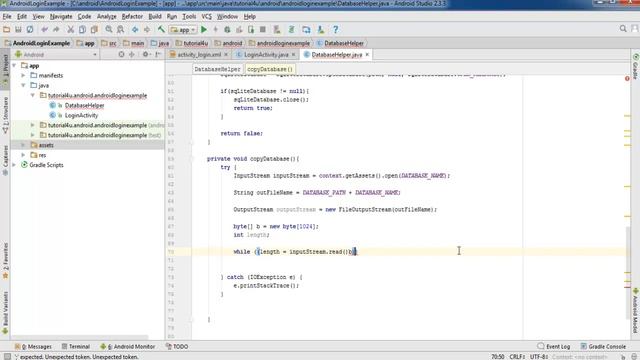Viewport: 640px width, 360px height.
Task: Open the app run configuration dropdown
Action: click(x=183, y=30)
